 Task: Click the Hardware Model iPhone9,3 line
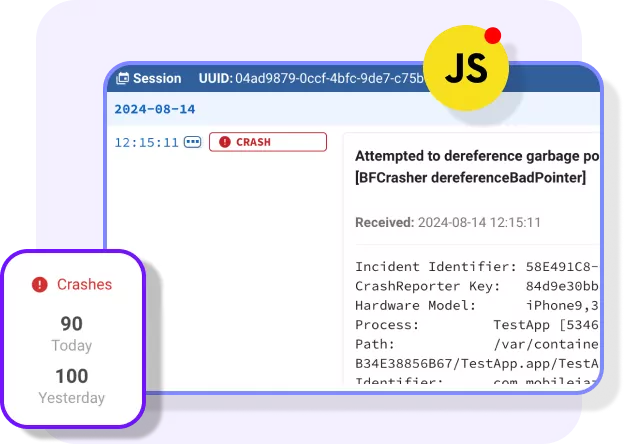pyautogui.click(x=477, y=306)
